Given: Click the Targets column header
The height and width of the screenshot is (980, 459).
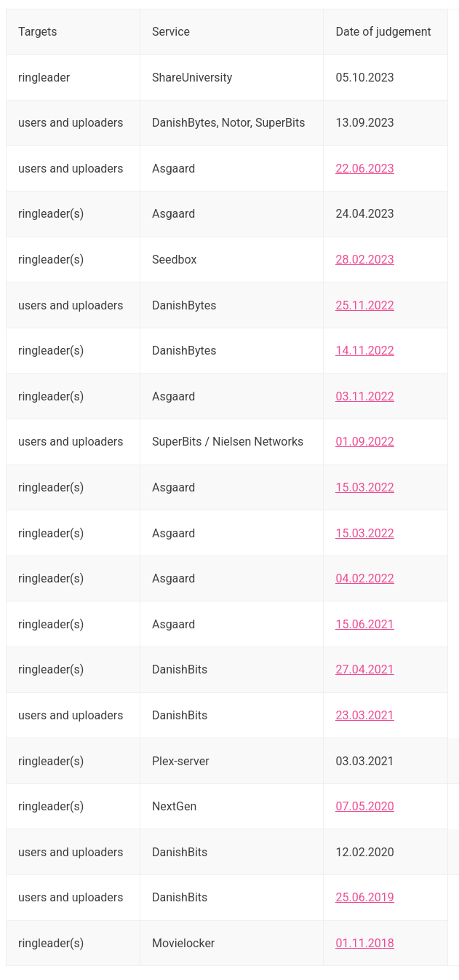Looking at the screenshot, I should pos(38,31).
